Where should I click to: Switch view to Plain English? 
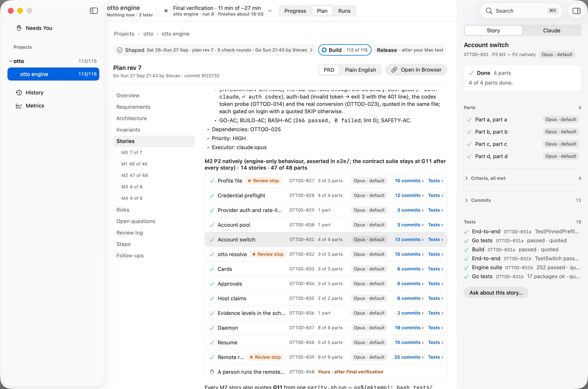pyautogui.click(x=361, y=70)
